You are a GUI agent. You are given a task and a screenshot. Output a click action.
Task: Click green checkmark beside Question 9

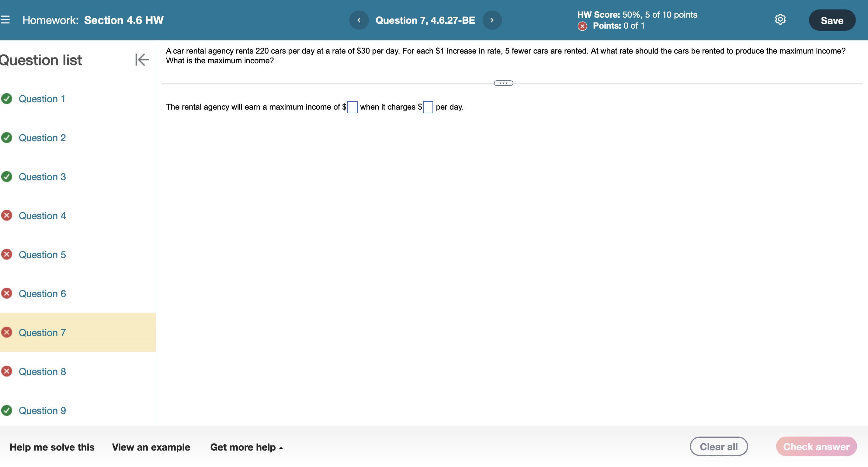click(x=7, y=410)
